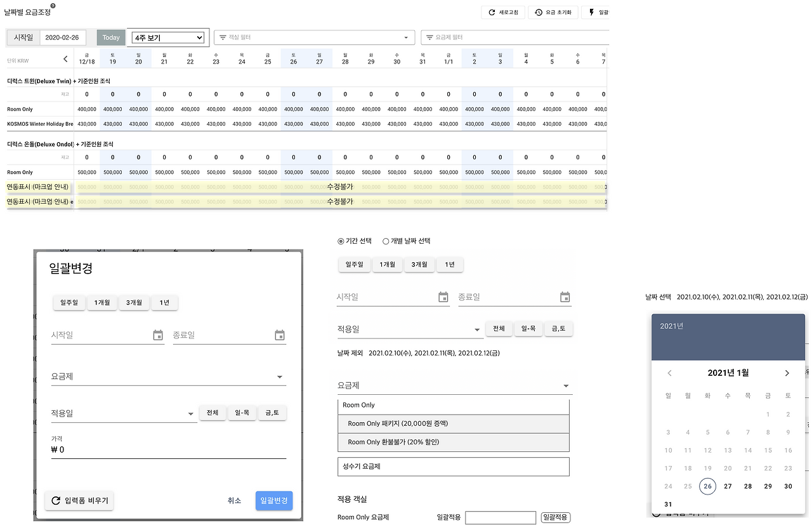Image resolution: width=812 pixels, height=525 pixels.
Task: Click the 일괄적용 input box for Room Only 요금제
Action: pos(501,517)
